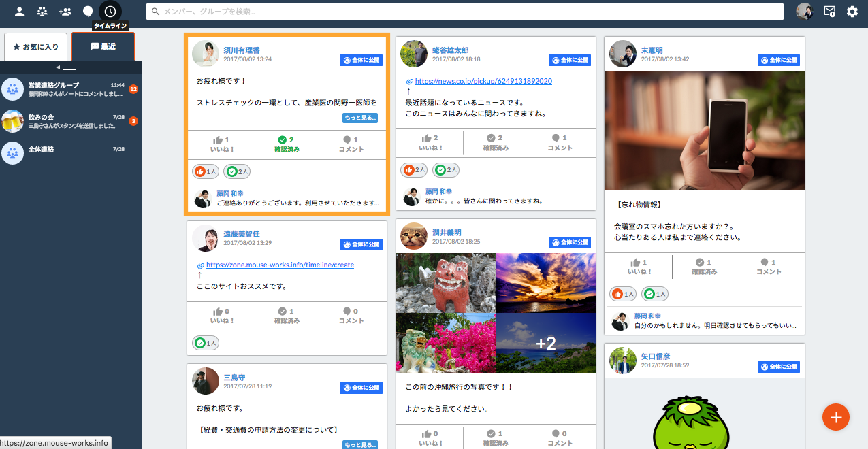868x449 pixels.
Task: Toggle 確認済み on 蛯谷雄太郎's post
Action: [x=496, y=142]
